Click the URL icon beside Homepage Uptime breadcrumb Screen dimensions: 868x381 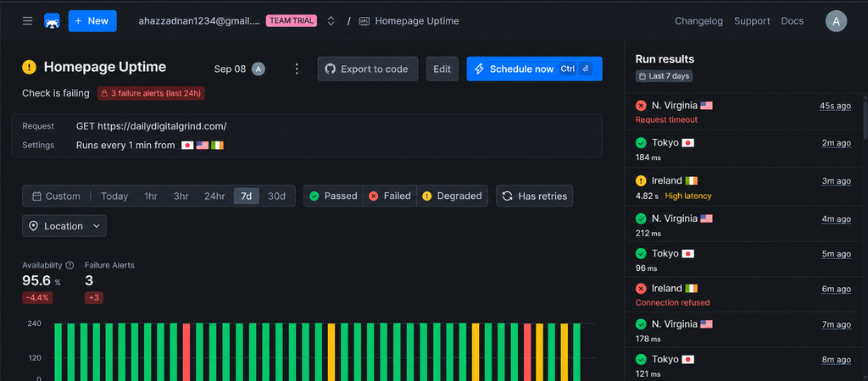coord(364,21)
